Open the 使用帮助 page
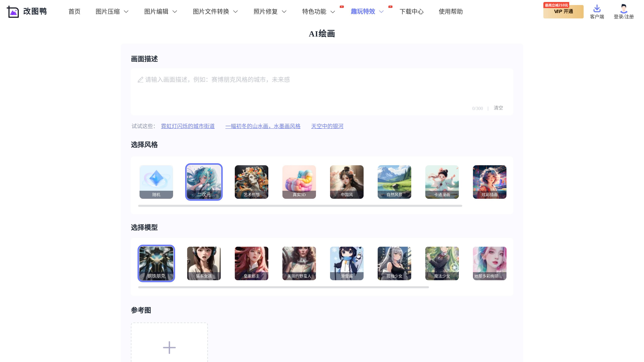This screenshot has width=644, height=362. 450,12
